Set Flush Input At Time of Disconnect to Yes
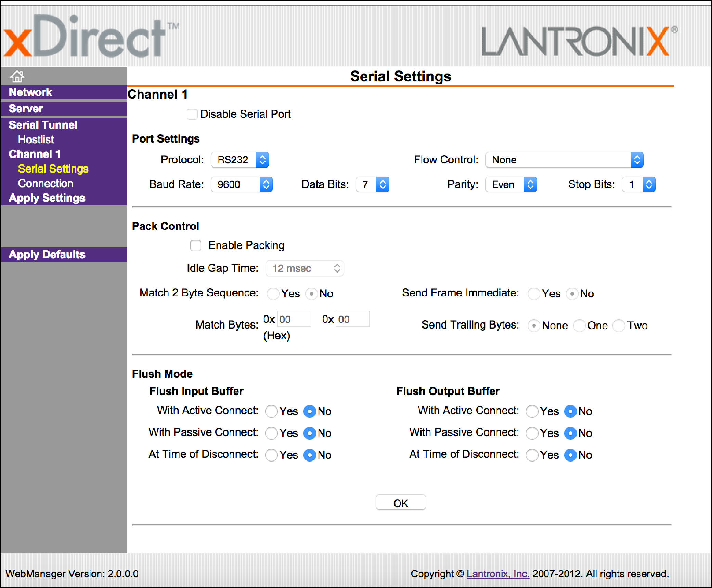Screen dimensions: 712x588 271,455
